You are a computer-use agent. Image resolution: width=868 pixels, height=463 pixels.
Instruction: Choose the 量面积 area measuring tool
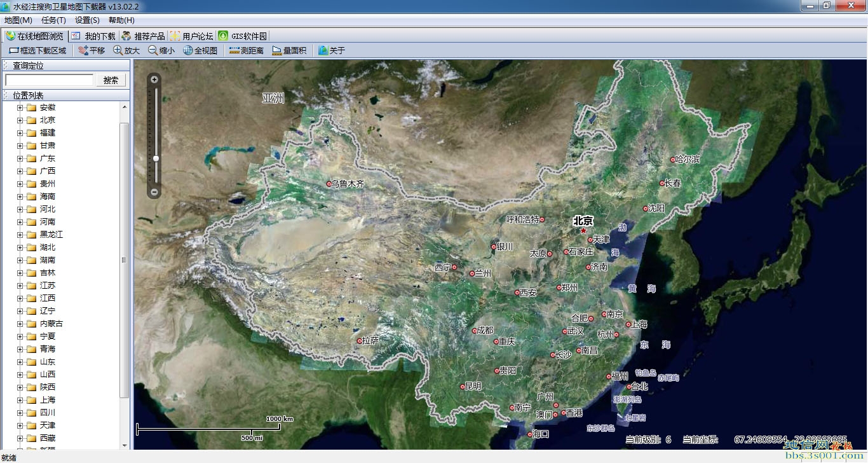pos(289,50)
